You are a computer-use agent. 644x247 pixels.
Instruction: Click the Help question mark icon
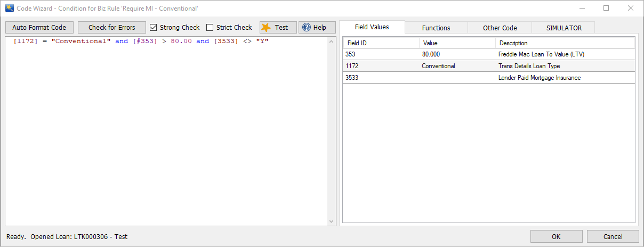click(x=307, y=28)
